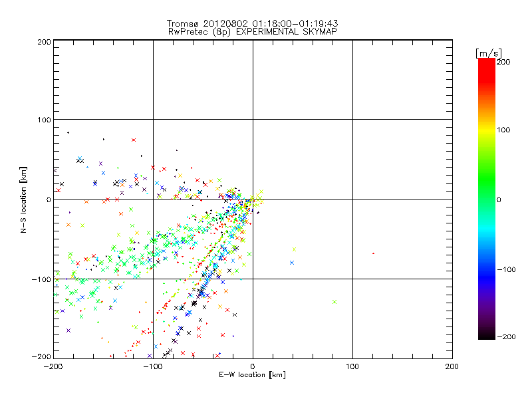
Task: Click the color bar tick label "-200"
Action: tap(507, 336)
